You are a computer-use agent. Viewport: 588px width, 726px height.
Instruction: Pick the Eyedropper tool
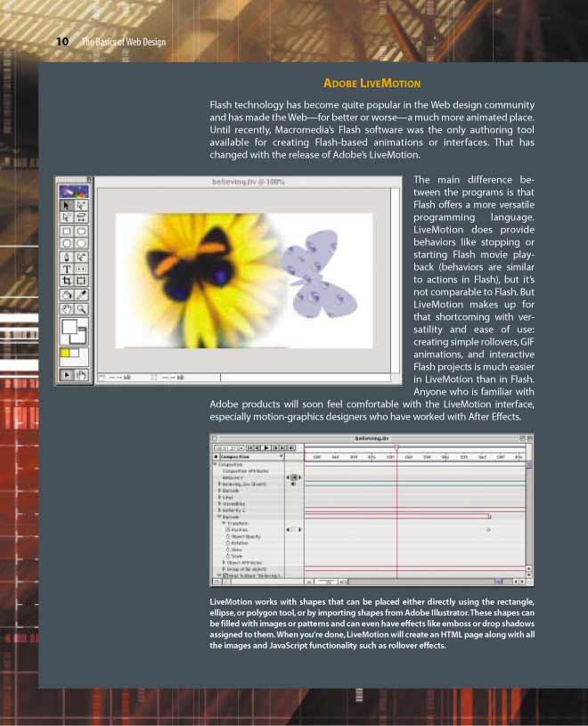[81, 296]
